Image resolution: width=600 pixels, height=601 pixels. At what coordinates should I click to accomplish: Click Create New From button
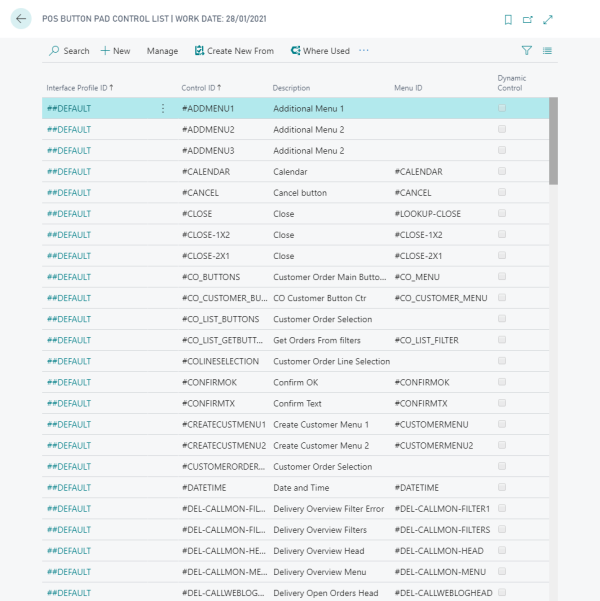(234, 51)
